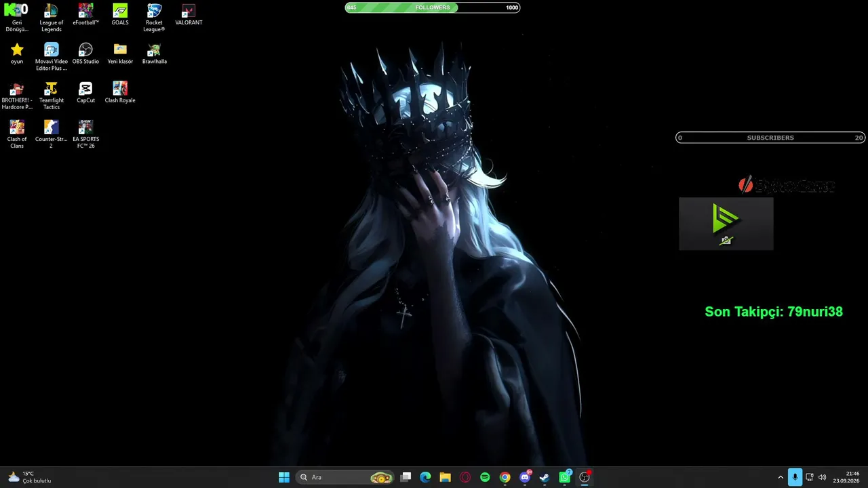Screen dimensions: 868x488
Task: Select the Clash Royale shortcut
Action: pos(120,92)
